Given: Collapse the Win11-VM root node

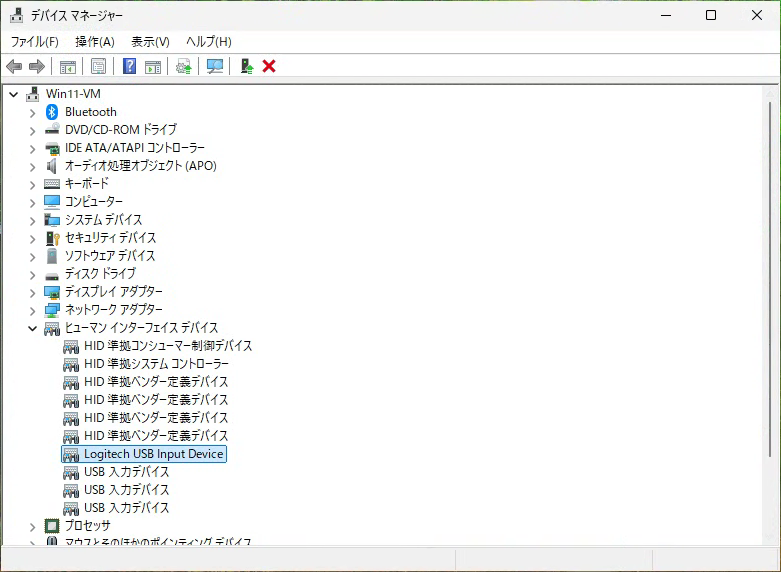Looking at the screenshot, I should [14, 94].
